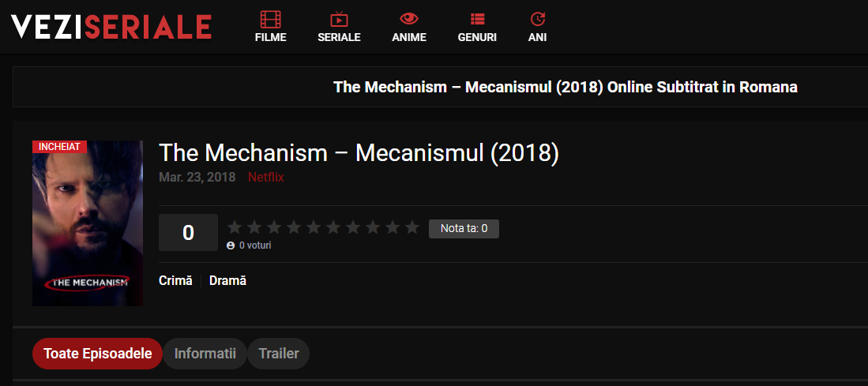This screenshot has height=386, width=868.
Task: Open the GENURI menu label
Action: pos(477,38)
